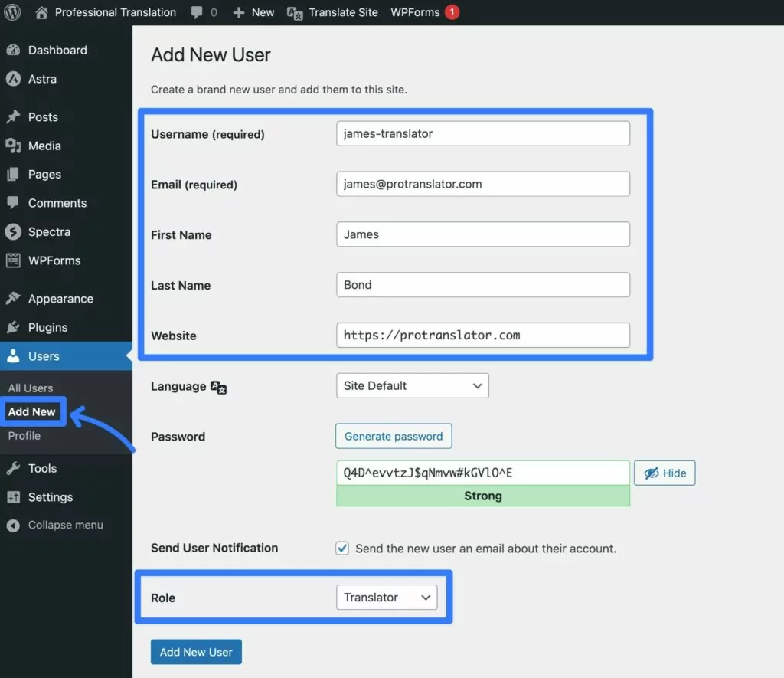Open the comments bubble icon in admin bar
Viewport: 784px width, 678px height.
coord(197,12)
